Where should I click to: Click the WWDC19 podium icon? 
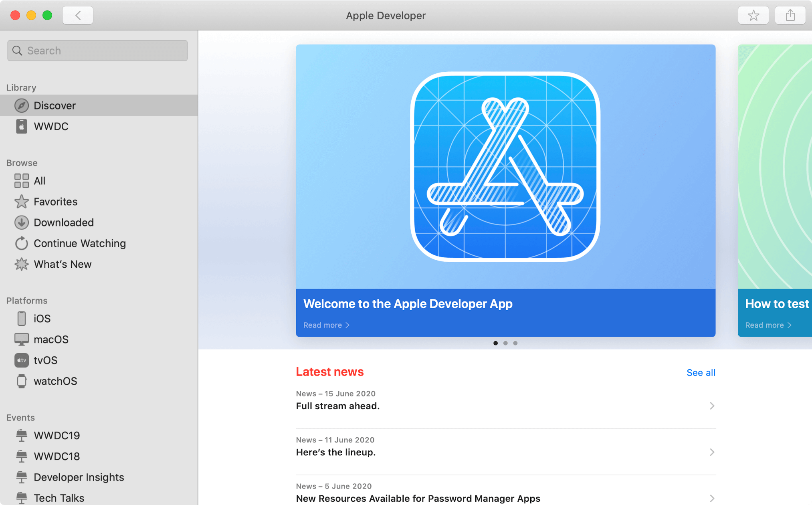pos(22,435)
